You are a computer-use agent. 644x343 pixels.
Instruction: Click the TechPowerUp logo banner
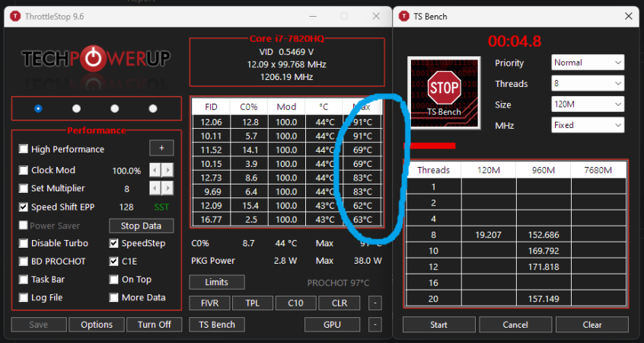[96, 59]
